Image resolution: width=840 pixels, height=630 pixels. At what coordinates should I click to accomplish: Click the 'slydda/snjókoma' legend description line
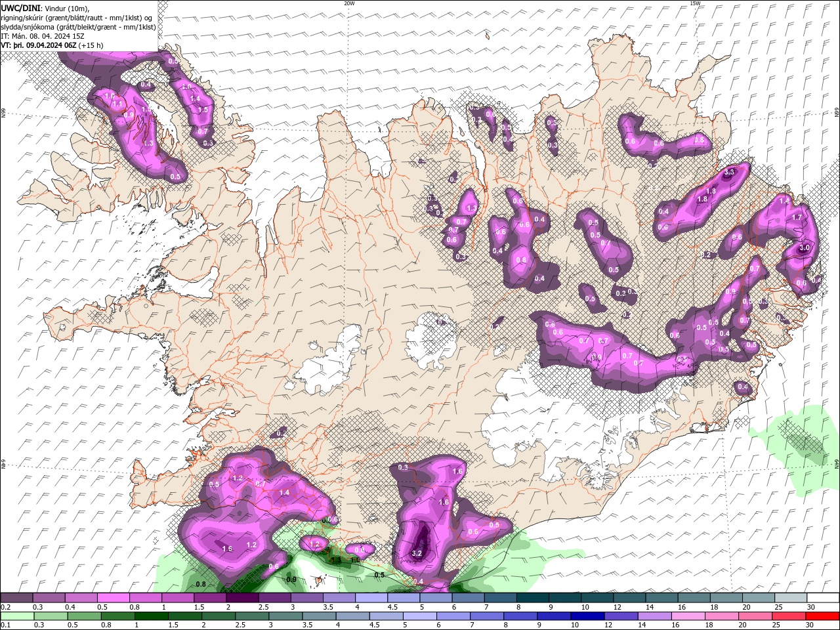click(x=78, y=27)
